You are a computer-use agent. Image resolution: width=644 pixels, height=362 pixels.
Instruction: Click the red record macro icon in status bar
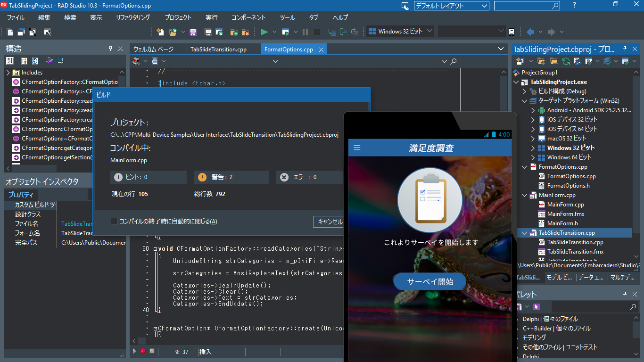[143, 351]
